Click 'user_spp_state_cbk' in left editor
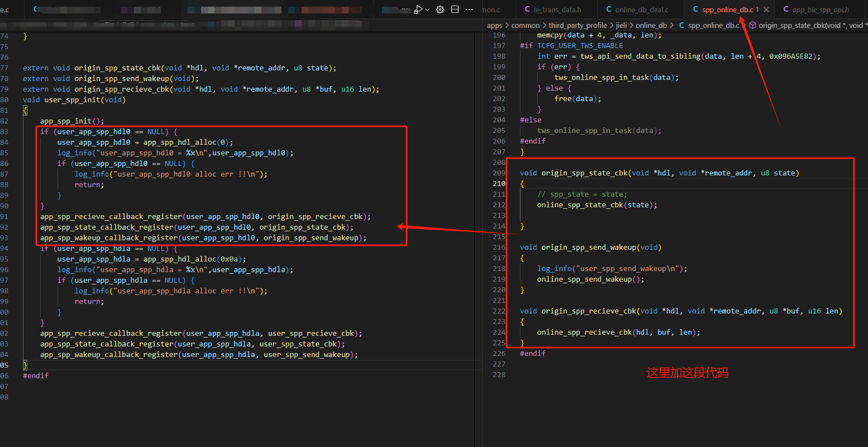Screen dimensions: 868x447 [298, 344]
